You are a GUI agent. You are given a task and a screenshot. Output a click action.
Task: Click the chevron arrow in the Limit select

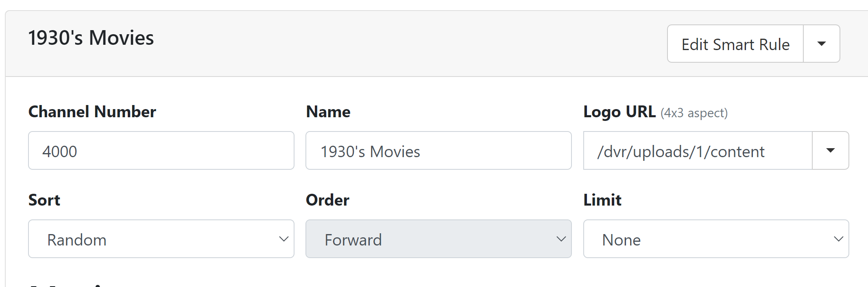(x=839, y=239)
